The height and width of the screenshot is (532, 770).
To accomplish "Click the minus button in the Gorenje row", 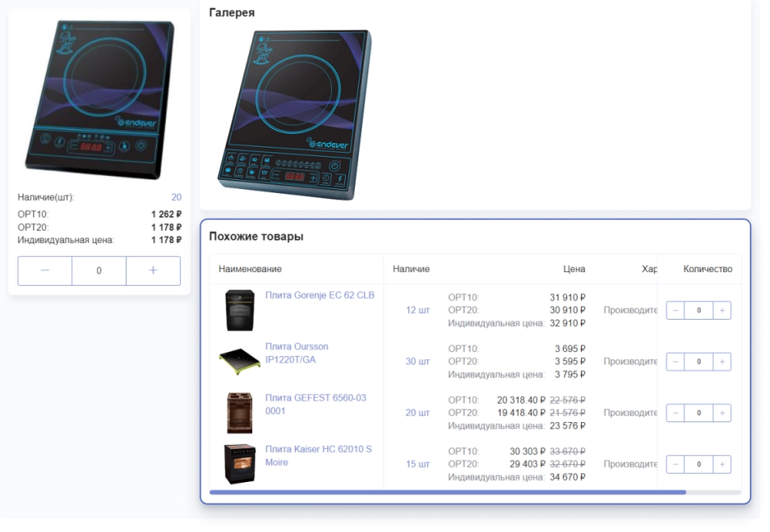I will tap(675, 311).
